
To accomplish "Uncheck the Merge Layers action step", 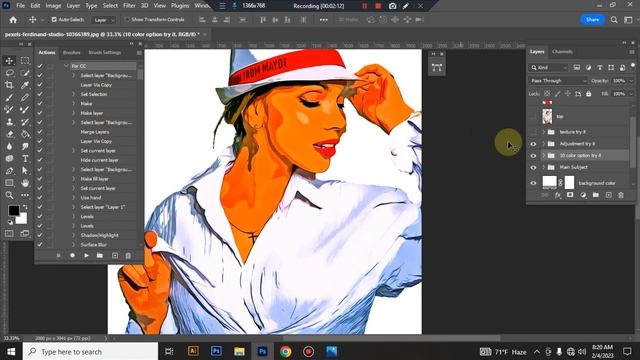I will (x=40, y=132).
